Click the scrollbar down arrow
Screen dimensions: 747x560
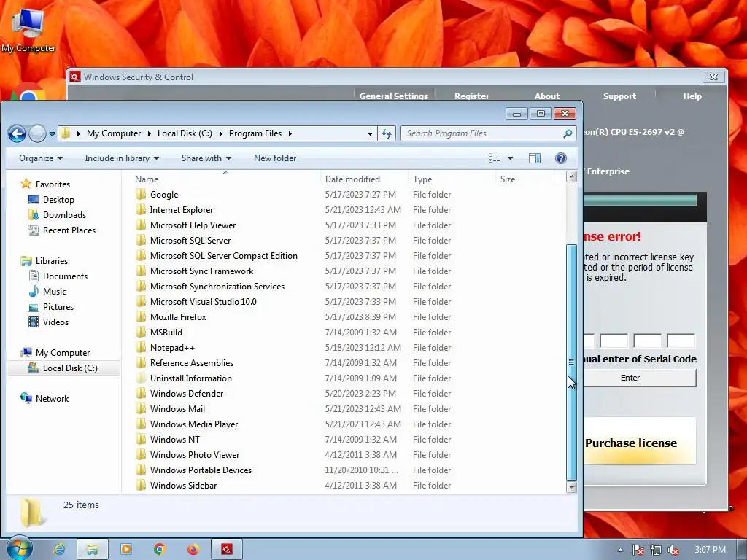click(571, 486)
